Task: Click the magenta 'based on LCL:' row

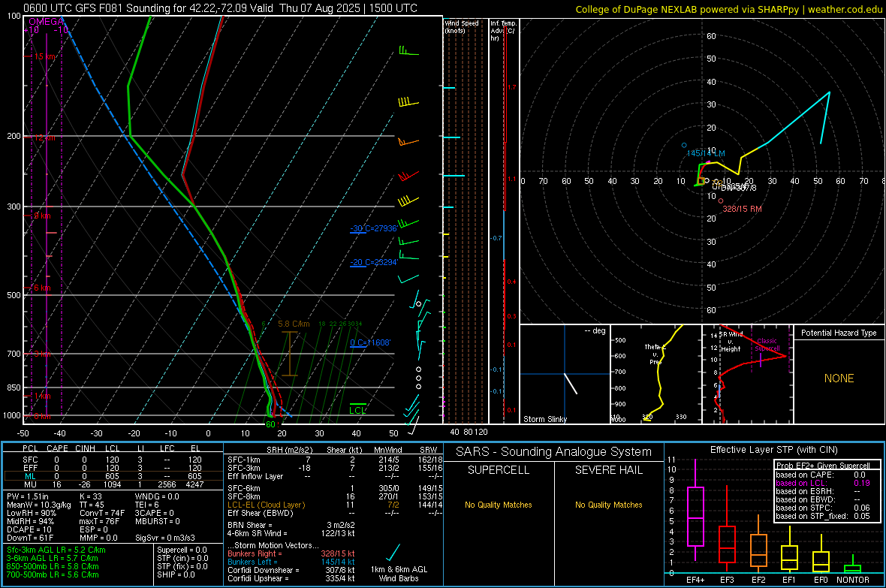Action: [x=823, y=483]
